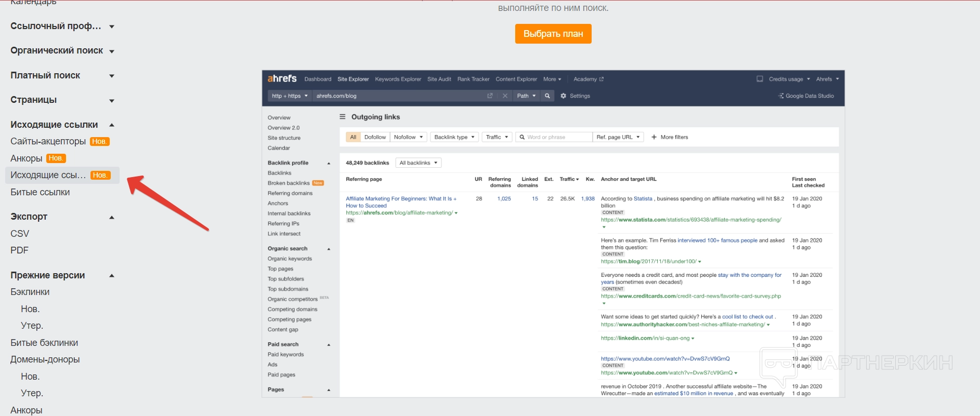This screenshot has width=980, height=416.
Task: Open Анкоры marked with the Нов. badge
Action: tap(27, 158)
